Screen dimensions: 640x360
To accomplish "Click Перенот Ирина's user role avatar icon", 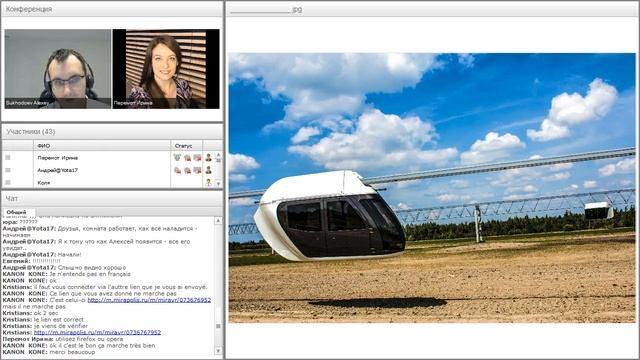I will 209,158.
